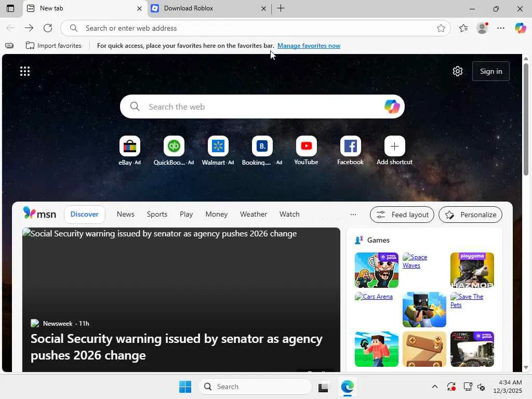Viewport: 532px width, 399px height.
Task: Open the Hazmob game thumbnail
Action: [x=472, y=270]
